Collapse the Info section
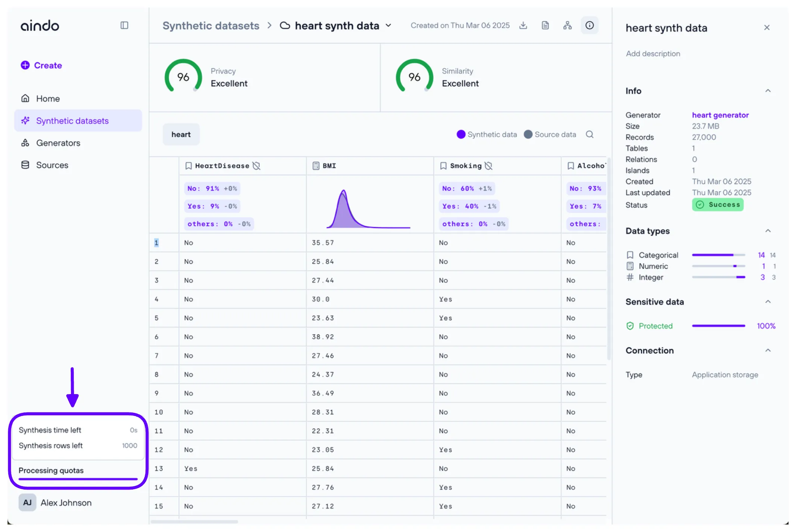 tap(768, 91)
